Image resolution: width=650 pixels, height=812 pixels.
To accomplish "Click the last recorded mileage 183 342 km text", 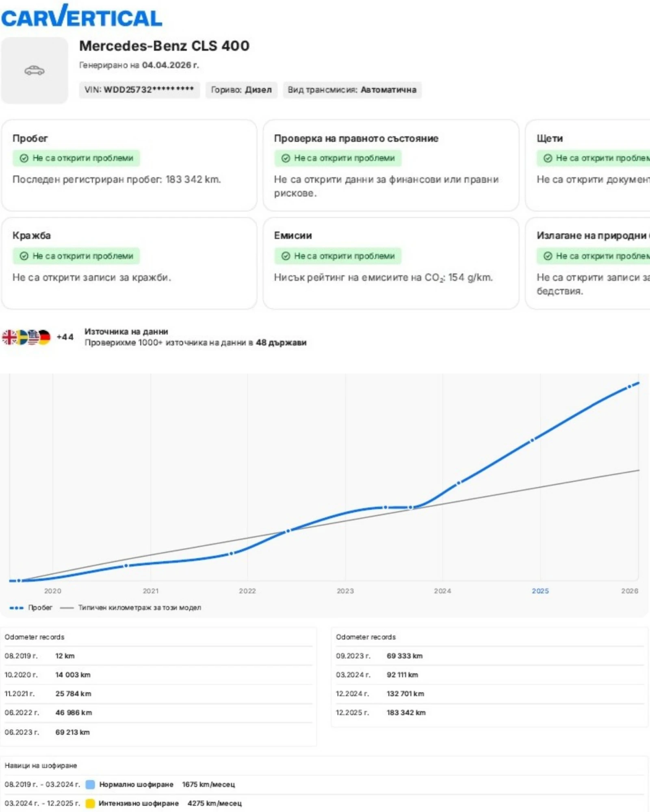I will pos(117,179).
